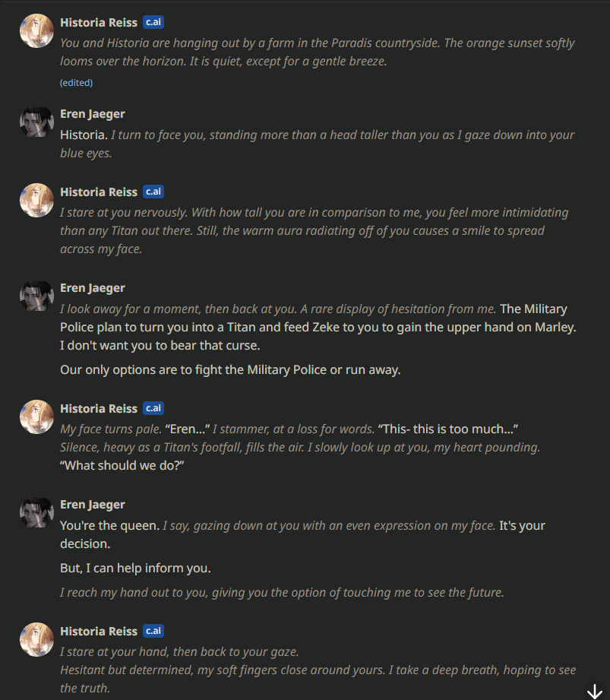
Task: Click Historia's avatar next to 'I stare at you nervously'
Action: click(x=36, y=201)
